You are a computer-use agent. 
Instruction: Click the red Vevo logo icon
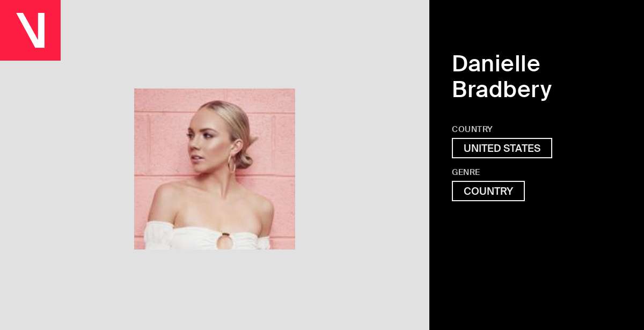click(30, 30)
